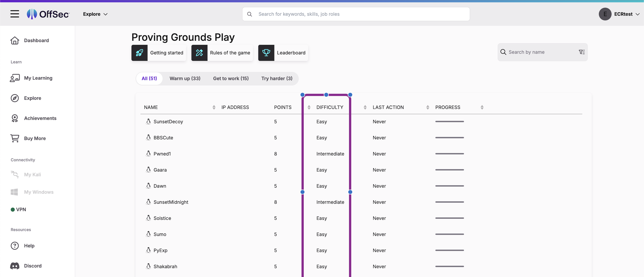Switch to Warm up (33) tab
The height and width of the screenshot is (277, 644).
[185, 78]
